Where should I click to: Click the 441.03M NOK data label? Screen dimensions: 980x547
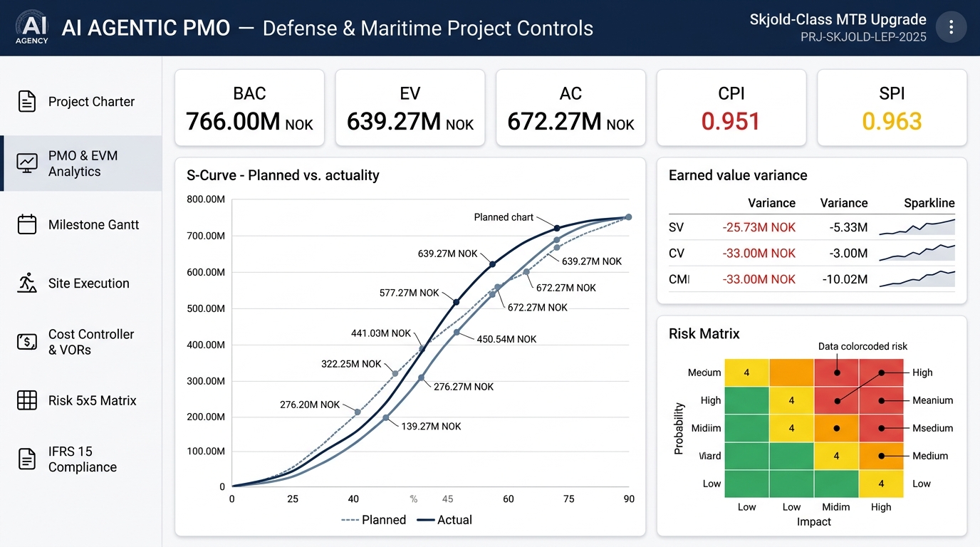coord(381,333)
